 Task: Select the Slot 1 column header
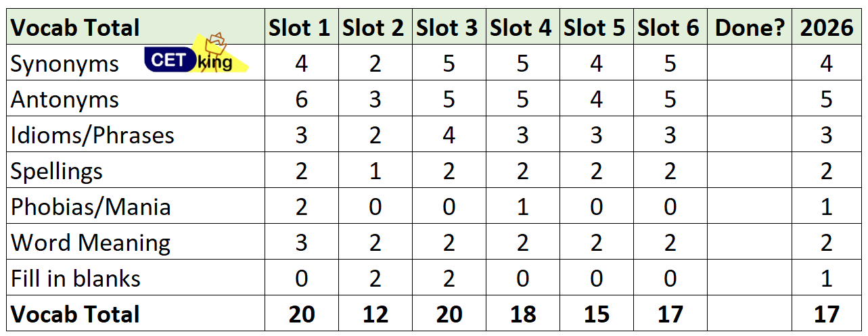[x=300, y=28]
